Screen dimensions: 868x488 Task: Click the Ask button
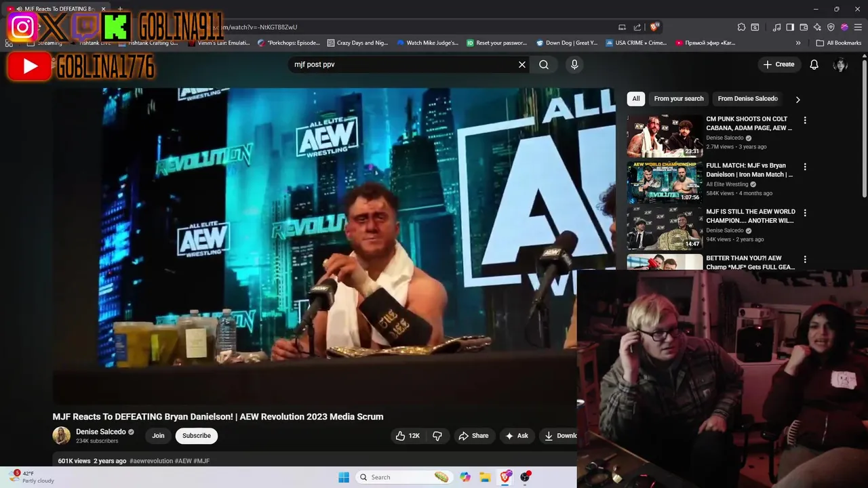click(517, 436)
